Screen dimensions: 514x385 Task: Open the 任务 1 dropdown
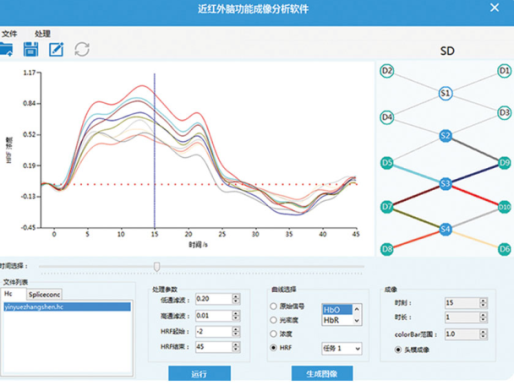click(342, 349)
